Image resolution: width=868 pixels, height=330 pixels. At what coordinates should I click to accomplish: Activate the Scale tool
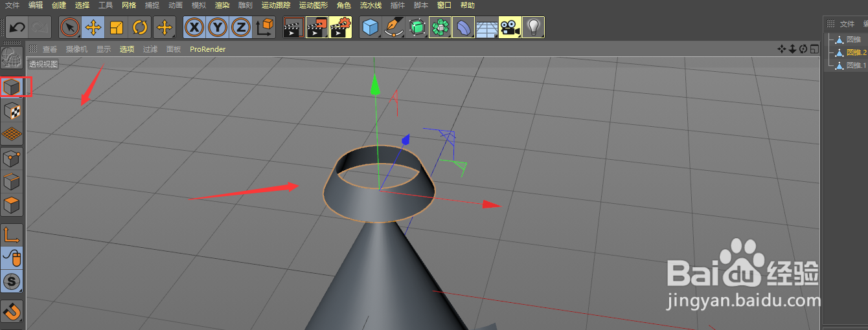point(117,27)
